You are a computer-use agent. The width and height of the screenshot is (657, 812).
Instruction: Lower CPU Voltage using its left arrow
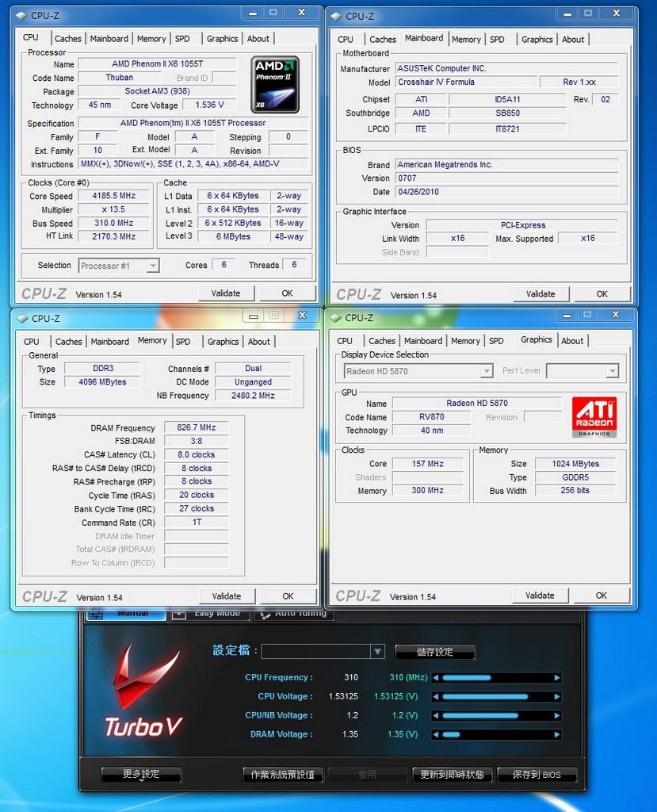(x=435, y=697)
